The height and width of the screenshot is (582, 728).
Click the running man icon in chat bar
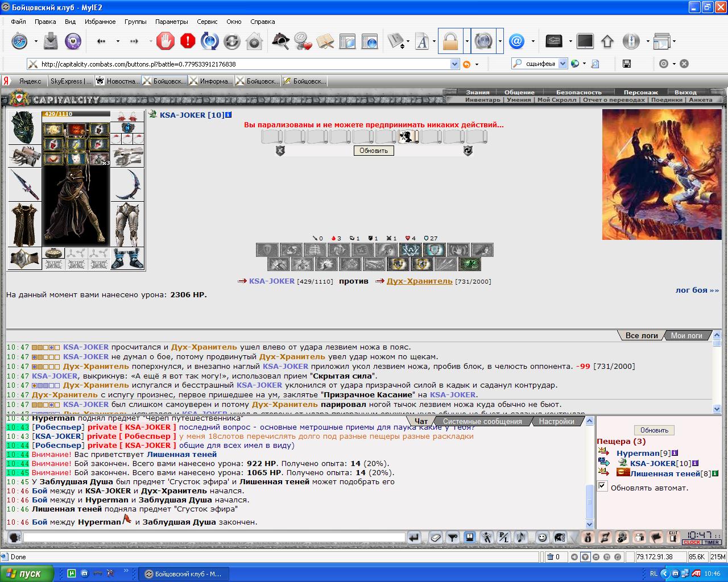486,537
